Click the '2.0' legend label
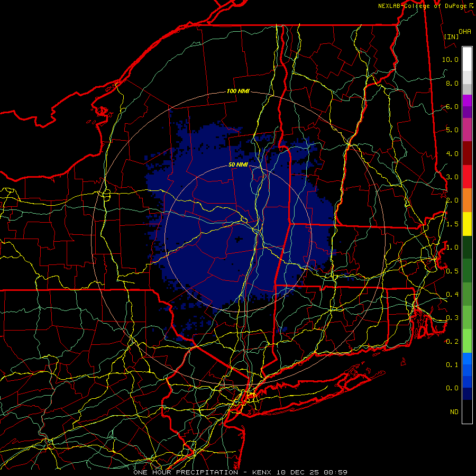Image resolution: width=476 pixels, height=476 pixels. (x=452, y=200)
